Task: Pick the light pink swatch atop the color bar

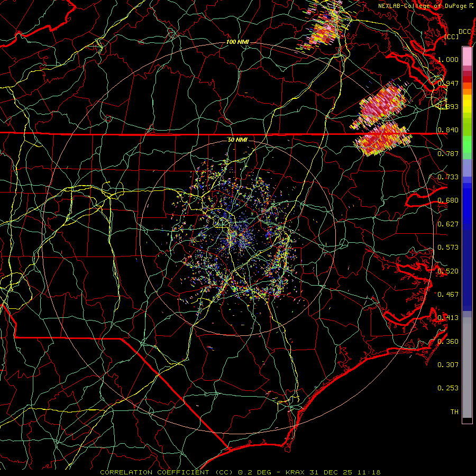Action: (x=467, y=56)
